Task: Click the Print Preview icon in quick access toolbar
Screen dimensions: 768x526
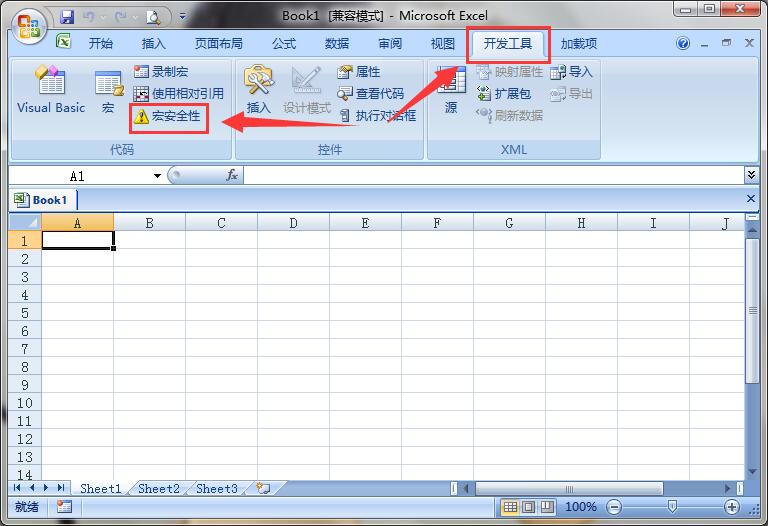Action: 153,18
